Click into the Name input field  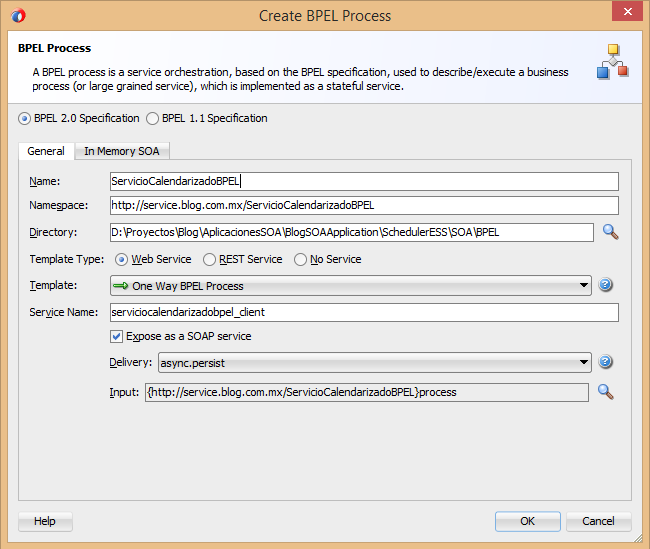[364, 181]
